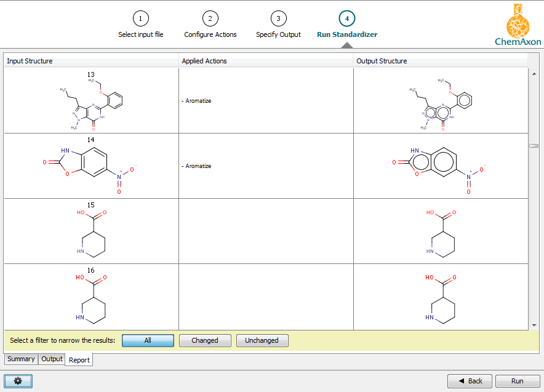Screen dimensions: 544x392
Task: Select the All results filter
Action: tap(148, 340)
